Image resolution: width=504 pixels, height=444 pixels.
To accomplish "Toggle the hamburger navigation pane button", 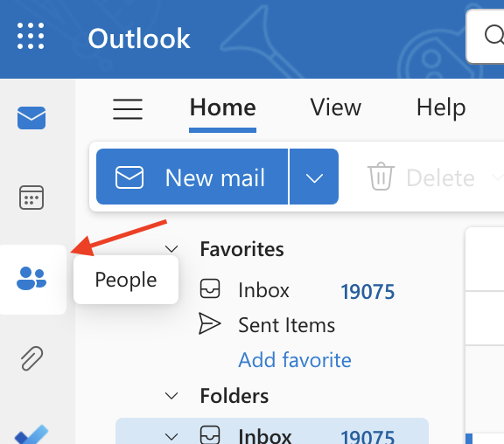I will (x=128, y=109).
